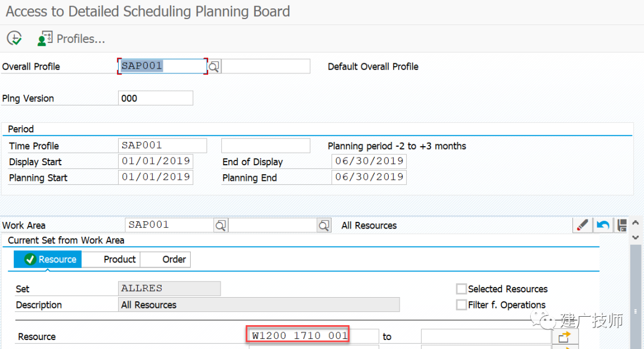The height and width of the screenshot is (349, 644).
Task: Click 'Planning period -2 to +3 months' text
Action: [x=397, y=146]
